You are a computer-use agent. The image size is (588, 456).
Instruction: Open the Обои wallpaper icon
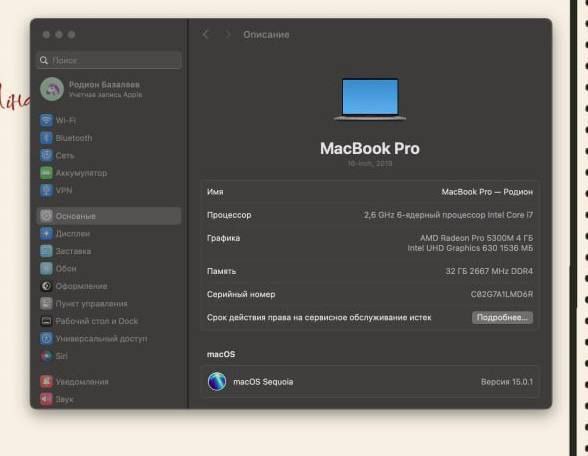coord(46,268)
